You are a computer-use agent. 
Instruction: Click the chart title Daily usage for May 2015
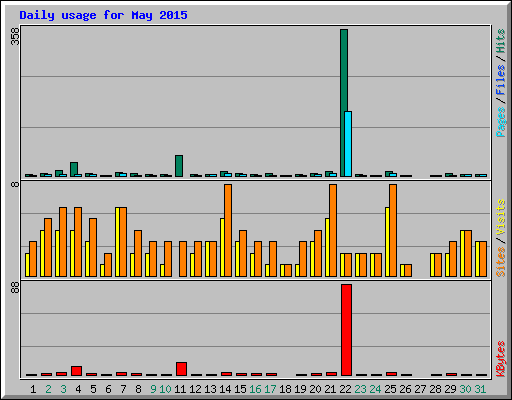[103, 15]
